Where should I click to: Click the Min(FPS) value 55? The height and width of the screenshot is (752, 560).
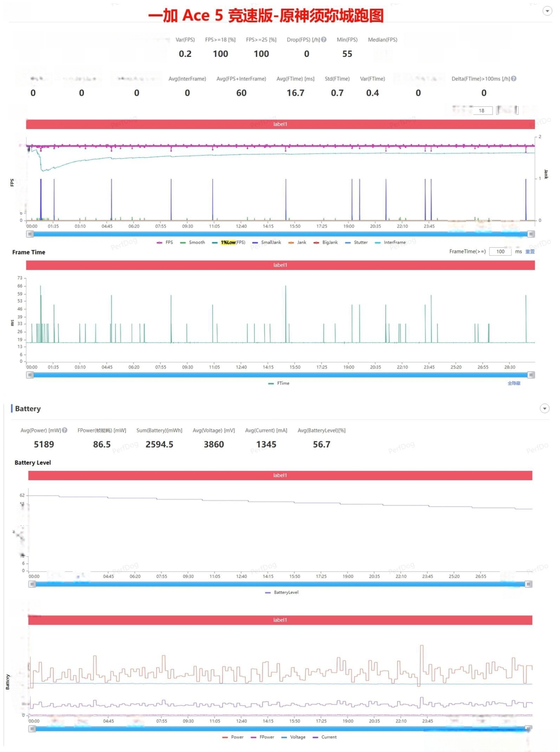[347, 54]
